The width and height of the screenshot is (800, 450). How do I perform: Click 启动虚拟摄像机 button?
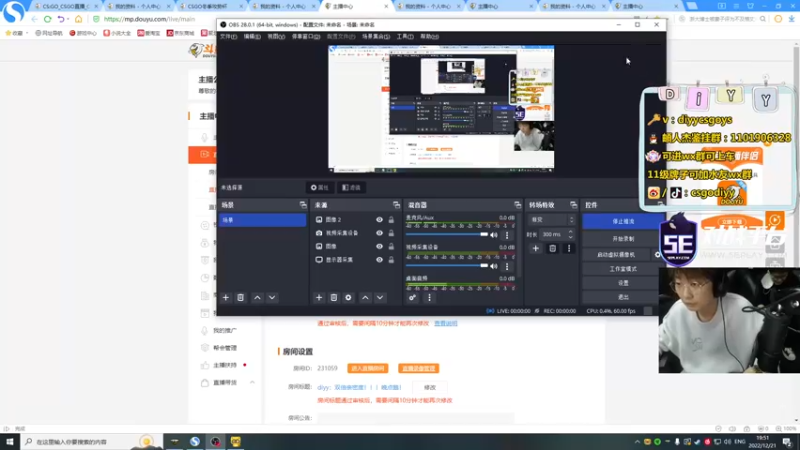point(616,255)
